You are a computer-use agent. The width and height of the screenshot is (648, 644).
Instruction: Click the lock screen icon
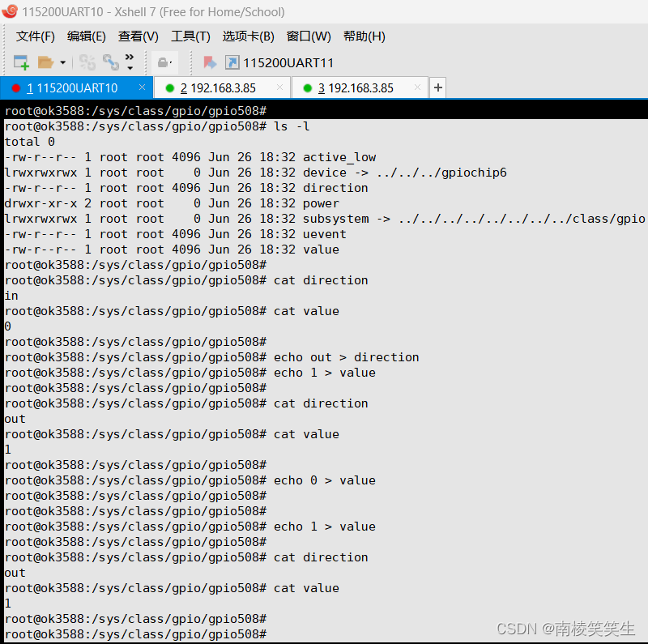tap(164, 63)
